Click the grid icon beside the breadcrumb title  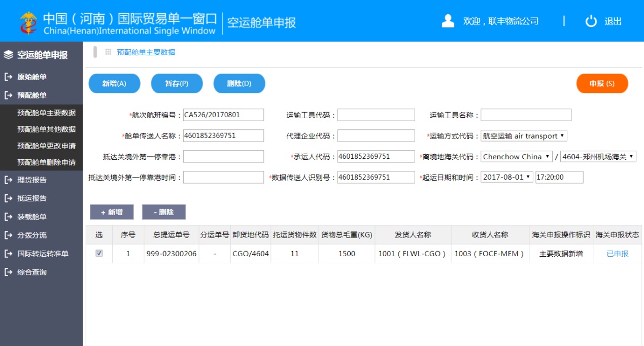click(x=108, y=52)
